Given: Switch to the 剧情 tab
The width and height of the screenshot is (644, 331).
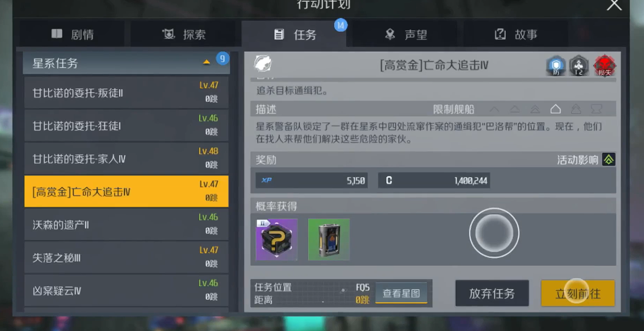Looking at the screenshot, I should coord(72,35).
